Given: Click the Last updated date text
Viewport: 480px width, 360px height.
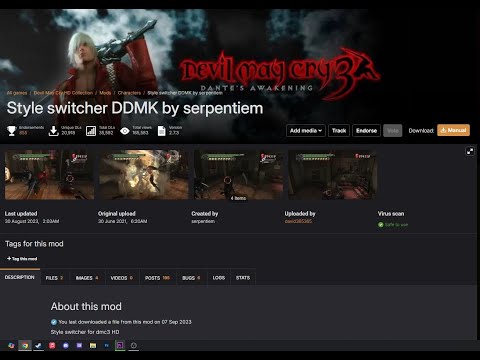Looking at the screenshot, I should 32,221.
